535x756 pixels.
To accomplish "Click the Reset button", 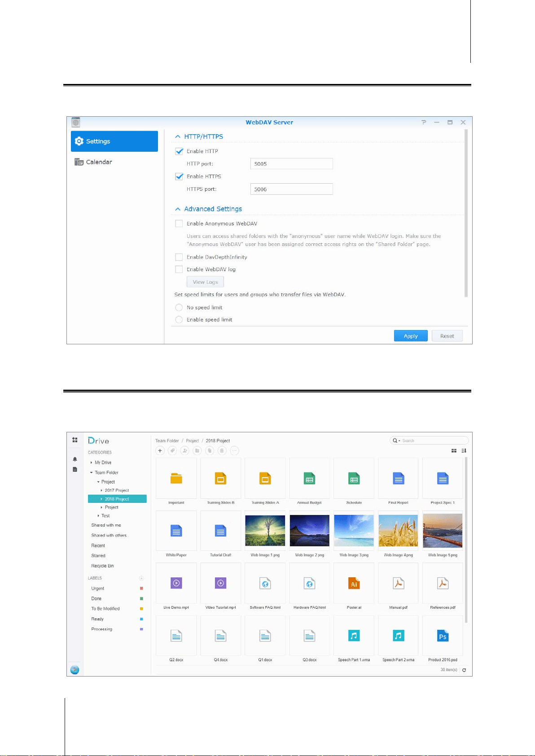I will [447, 336].
